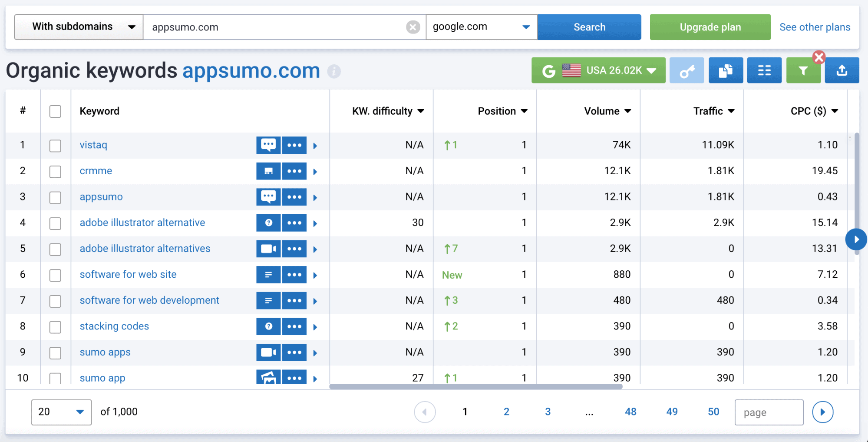Go to results page 3
This screenshot has height=442, width=868.
pyautogui.click(x=548, y=412)
